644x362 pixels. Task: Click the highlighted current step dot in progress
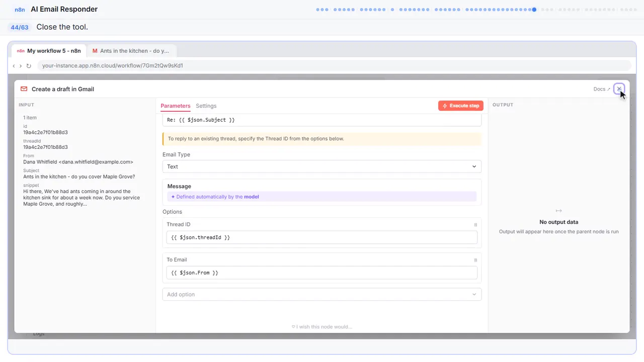point(534,10)
